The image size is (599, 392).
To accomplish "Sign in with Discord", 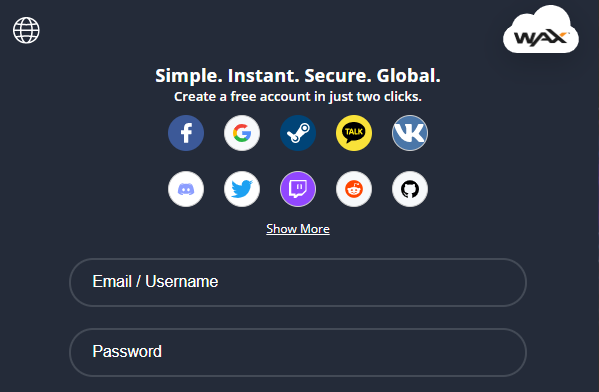I will pos(186,189).
